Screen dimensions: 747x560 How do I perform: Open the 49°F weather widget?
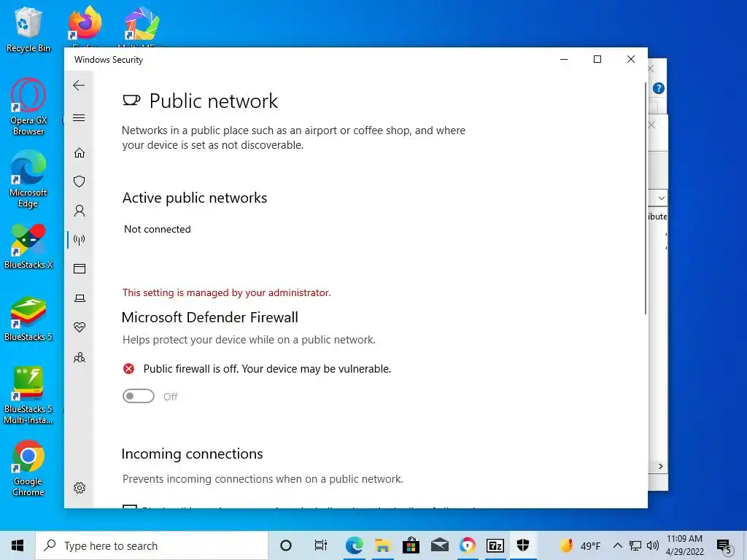580,545
